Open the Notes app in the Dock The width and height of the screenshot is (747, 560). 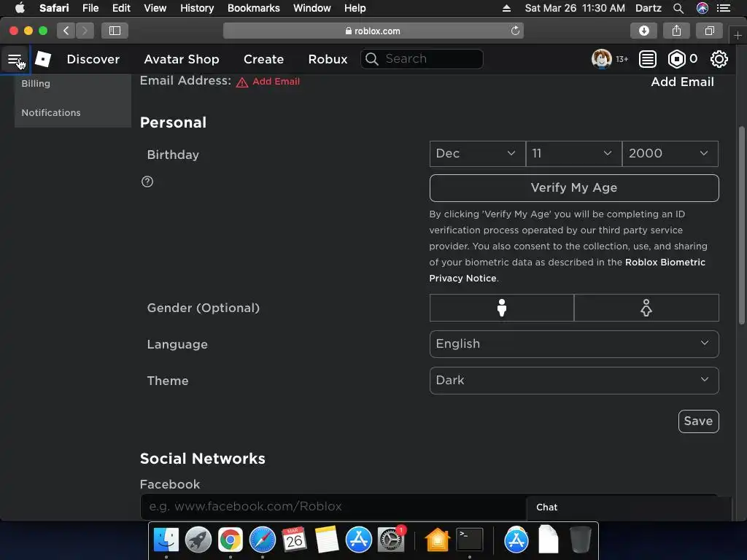pos(326,540)
